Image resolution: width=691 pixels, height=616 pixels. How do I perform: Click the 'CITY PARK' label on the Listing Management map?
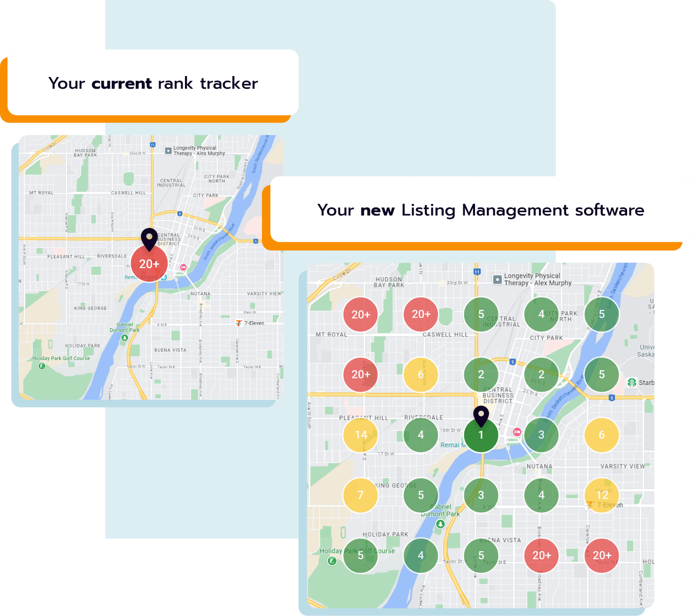(x=546, y=338)
